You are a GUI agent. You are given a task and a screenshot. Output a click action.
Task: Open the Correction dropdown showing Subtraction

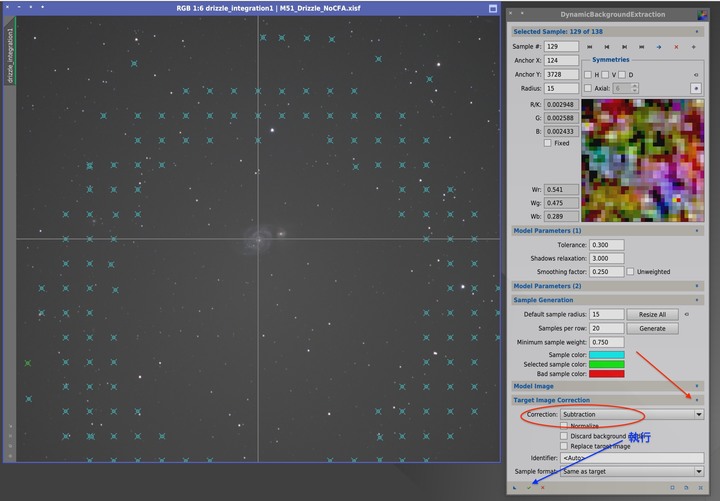632,414
